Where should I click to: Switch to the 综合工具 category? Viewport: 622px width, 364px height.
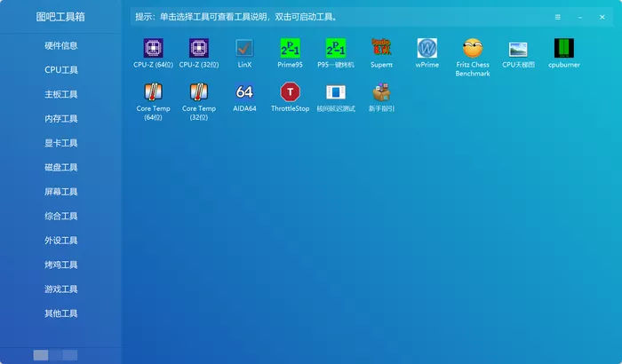(x=60, y=216)
